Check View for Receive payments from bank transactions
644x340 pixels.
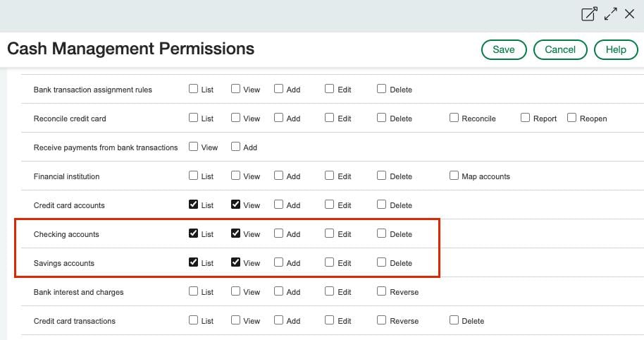(193, 147)
